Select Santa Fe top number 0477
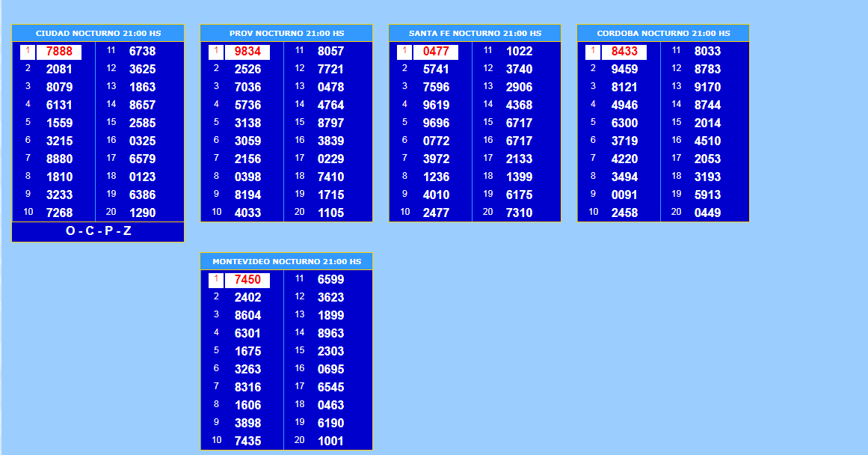Image resolution: width=868 pixels, height=455 pixels. (x=436, y=52)
